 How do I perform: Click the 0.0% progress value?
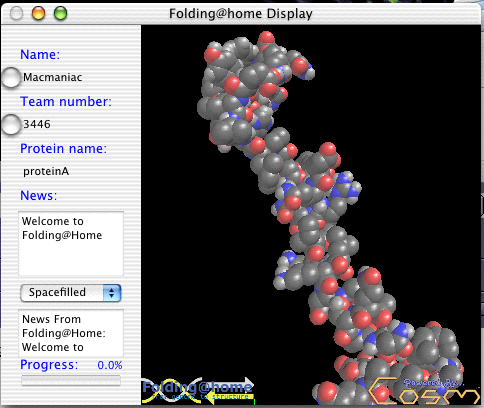click(x=110, y=365)
